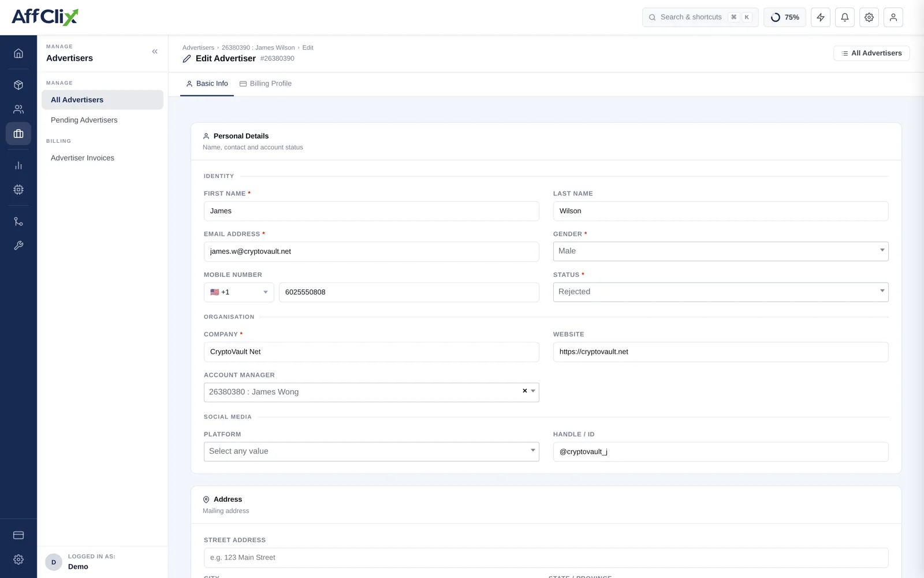Screen dimensions: 924x578
Task: Click the top bar settings gear icon
Action: [869, 17]
